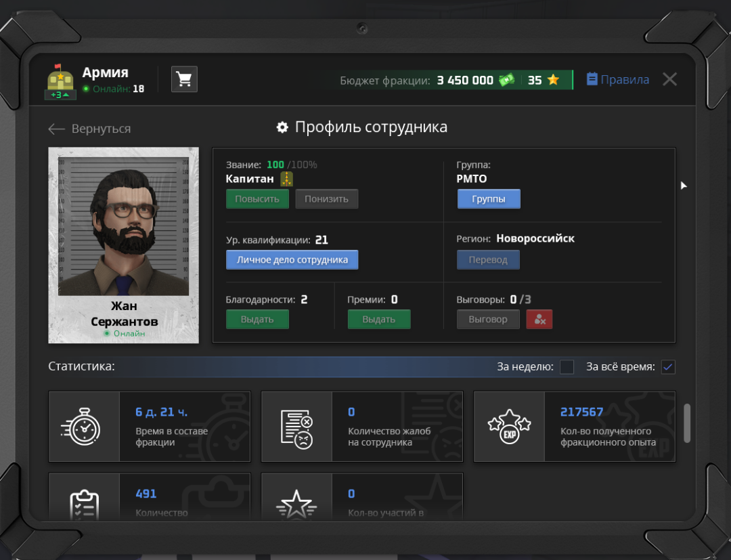This screenshot has height=560, width=731.
Task: Click Выдать under Премии
Action: click(379, 320)
